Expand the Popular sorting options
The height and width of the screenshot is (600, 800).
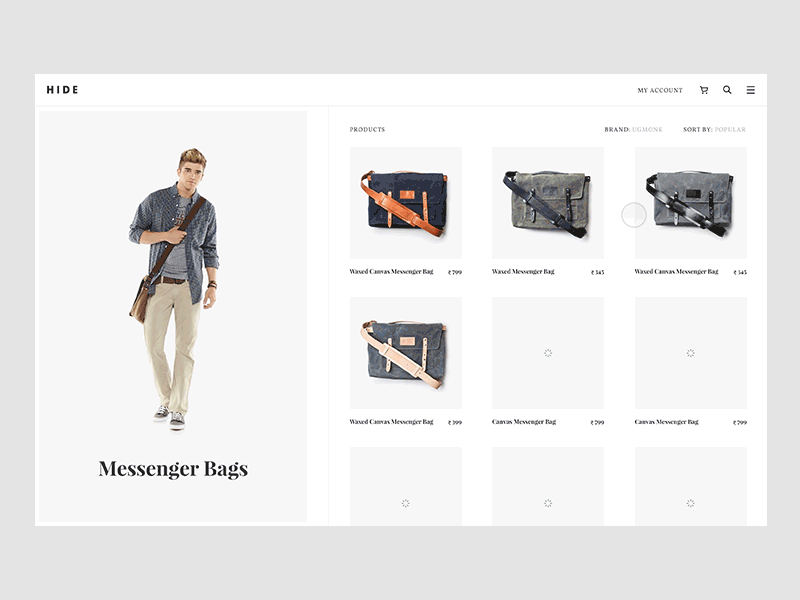tap(730, 129)
